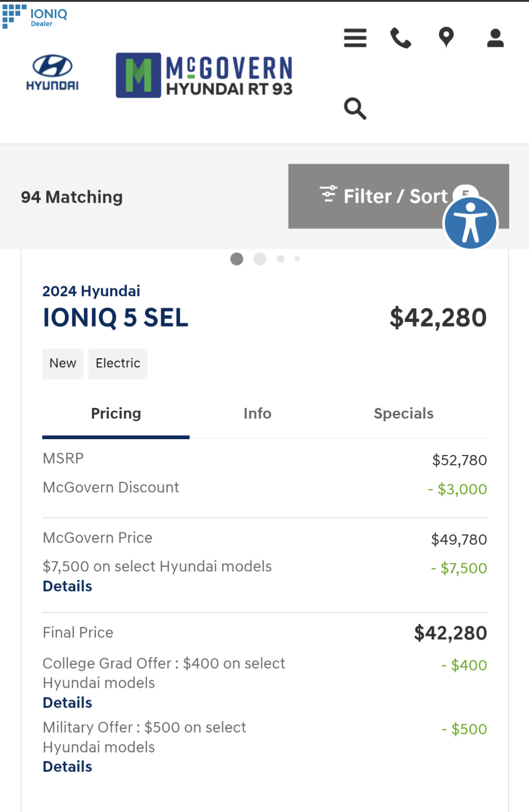Viewport: 529px width, 812px height.
Task: Click the search magnifier icon
Action: pos(355,109)
